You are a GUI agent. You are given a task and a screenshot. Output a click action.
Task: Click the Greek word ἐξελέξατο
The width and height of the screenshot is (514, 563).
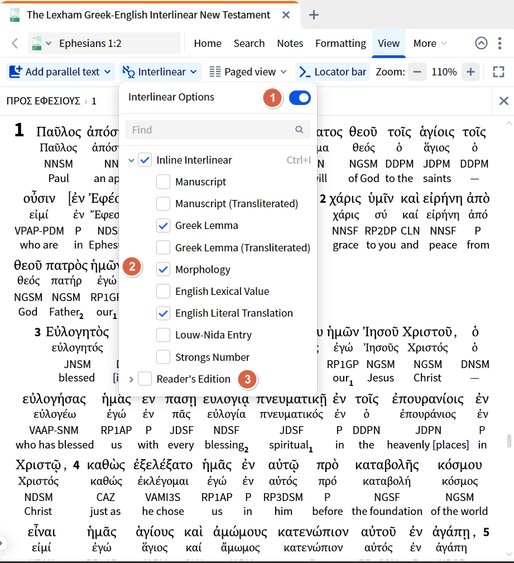tap(163, 465)
